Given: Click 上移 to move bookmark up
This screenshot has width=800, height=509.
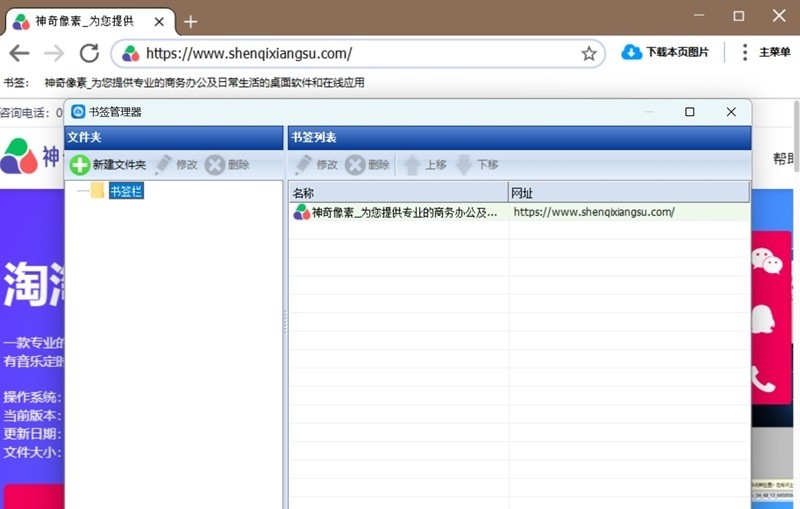Looking at the screenshot, I should click(x=425, y=165).
